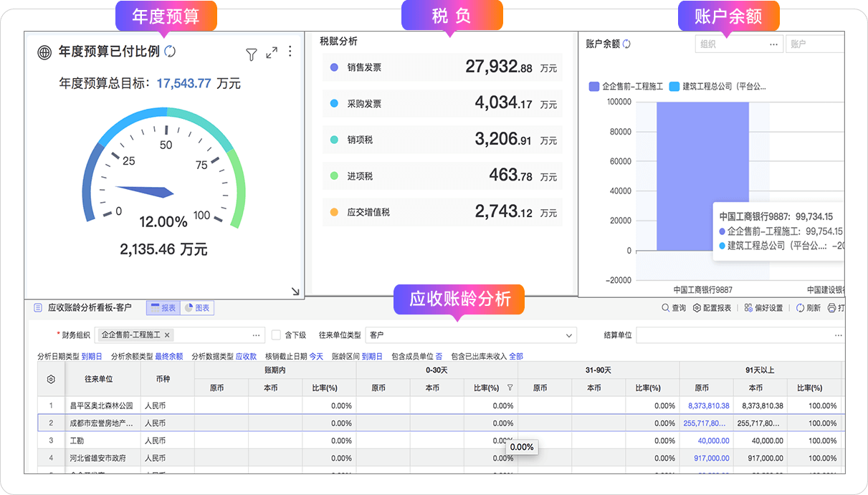Open table column settings gear icon
Image resolution: width=868 pixels, height=495 pixels.
click(x=51, y=380)
